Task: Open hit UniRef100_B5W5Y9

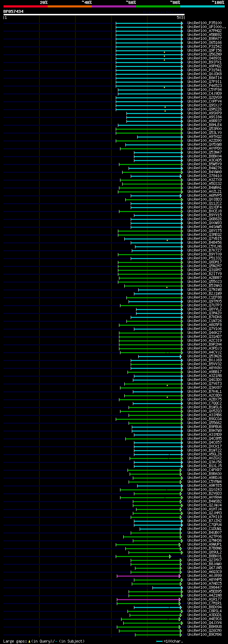Action: point(204,164)
